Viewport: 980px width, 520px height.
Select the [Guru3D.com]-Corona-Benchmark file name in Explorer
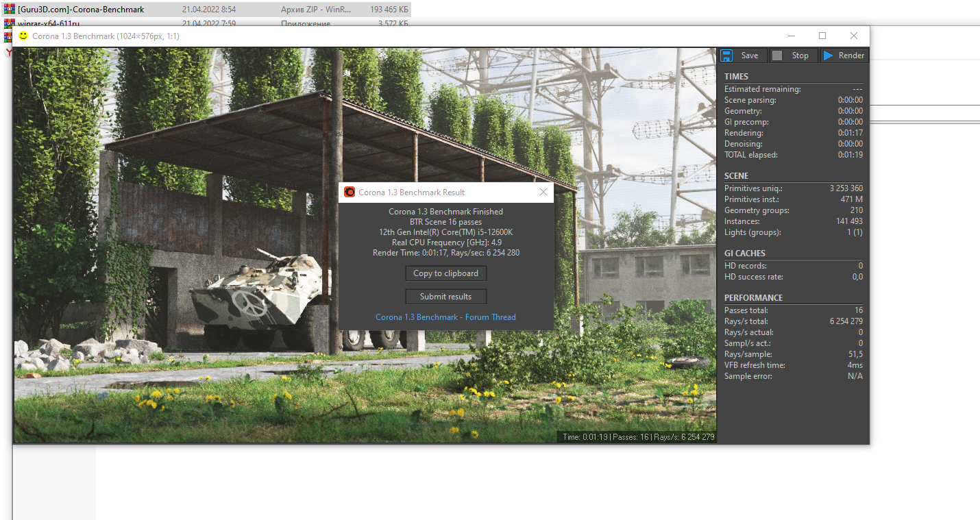point(81,10)
